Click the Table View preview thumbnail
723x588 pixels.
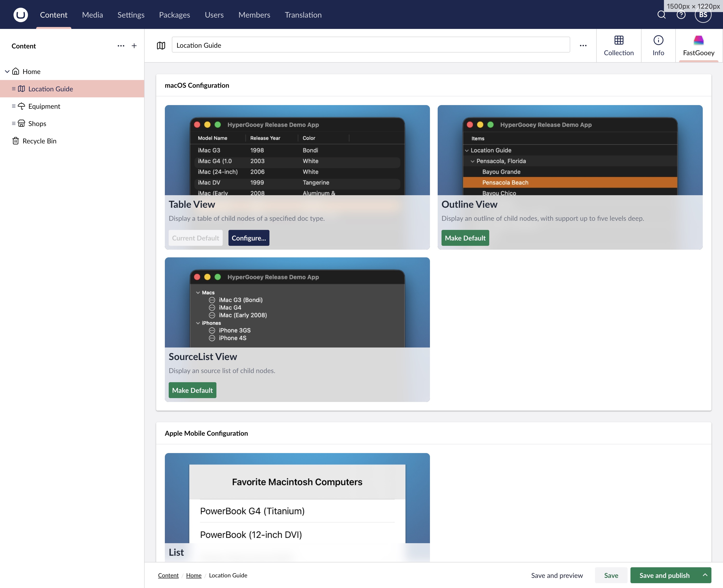(297, 150)
